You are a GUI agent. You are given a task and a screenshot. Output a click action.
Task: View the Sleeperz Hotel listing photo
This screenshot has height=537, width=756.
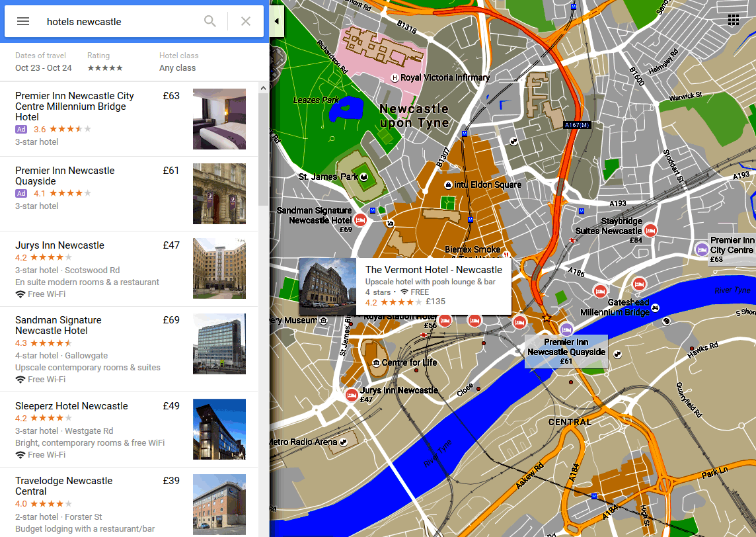(x=219, y=429)
